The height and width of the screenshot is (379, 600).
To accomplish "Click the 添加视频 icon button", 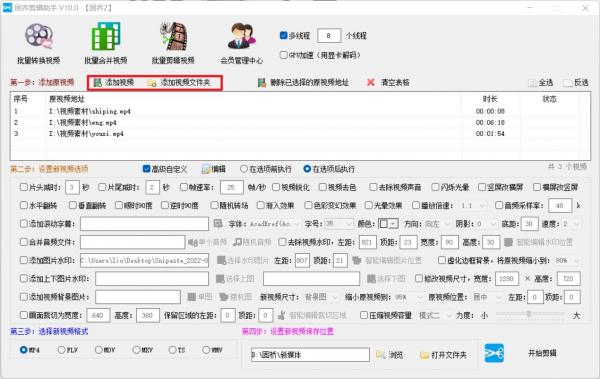I will coord(98,82).
